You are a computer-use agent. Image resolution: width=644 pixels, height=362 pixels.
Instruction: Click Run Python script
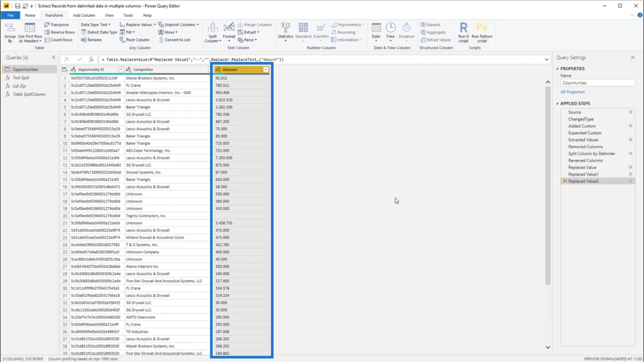coord(482,33)
